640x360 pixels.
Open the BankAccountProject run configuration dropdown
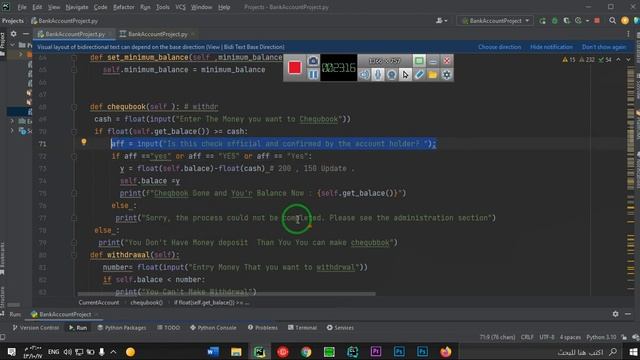pos(495,21)
